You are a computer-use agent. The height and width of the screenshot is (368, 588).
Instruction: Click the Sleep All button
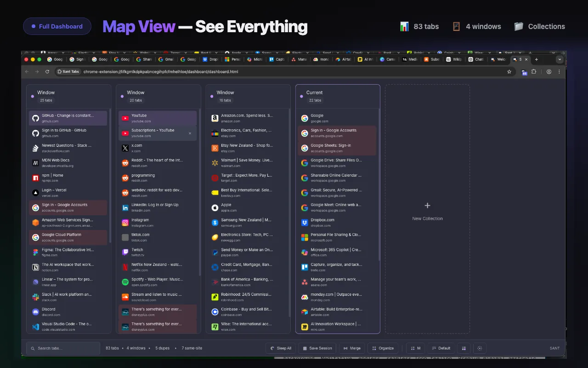pos(281,348)
